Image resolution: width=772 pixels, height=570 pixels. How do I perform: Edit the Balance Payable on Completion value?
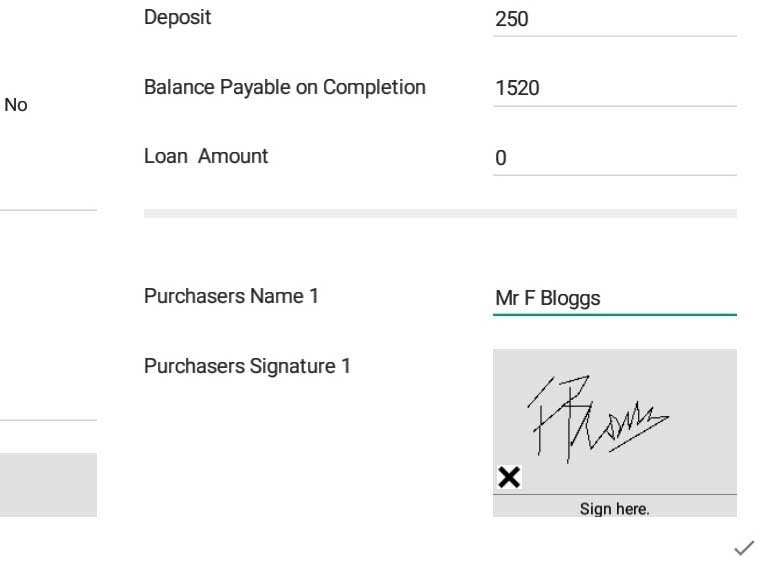pyautogui.click(x=614, y=88)
